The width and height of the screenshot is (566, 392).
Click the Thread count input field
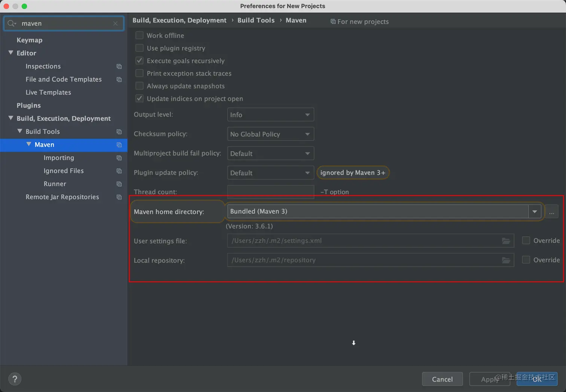pyautogui.click(x=270, y=192)
